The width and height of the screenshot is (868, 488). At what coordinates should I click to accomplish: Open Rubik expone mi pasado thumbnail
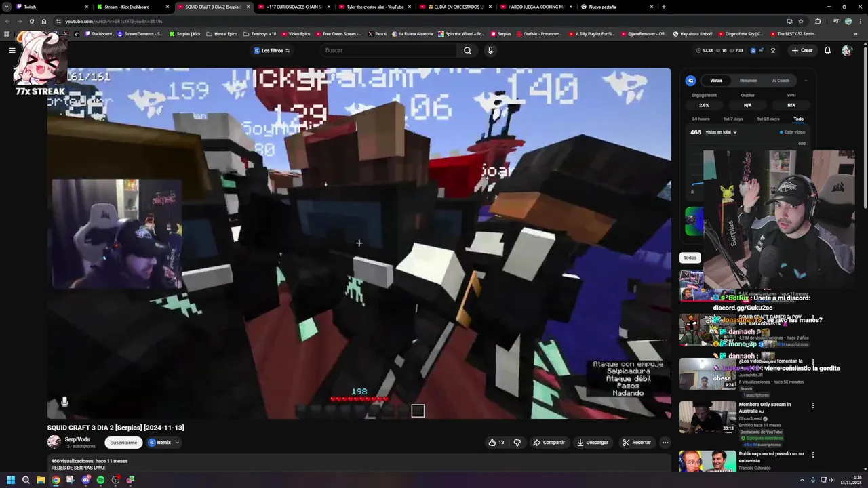click(708, 461)
